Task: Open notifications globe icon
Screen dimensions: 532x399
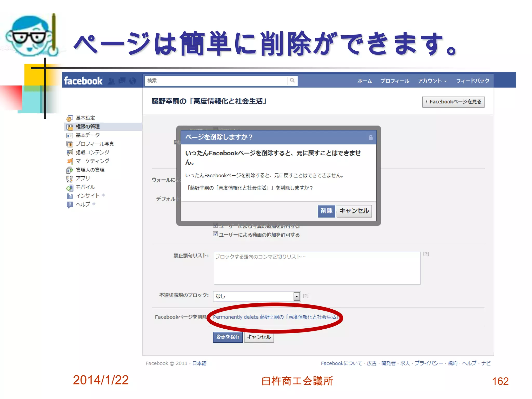Action: (132, 81)
